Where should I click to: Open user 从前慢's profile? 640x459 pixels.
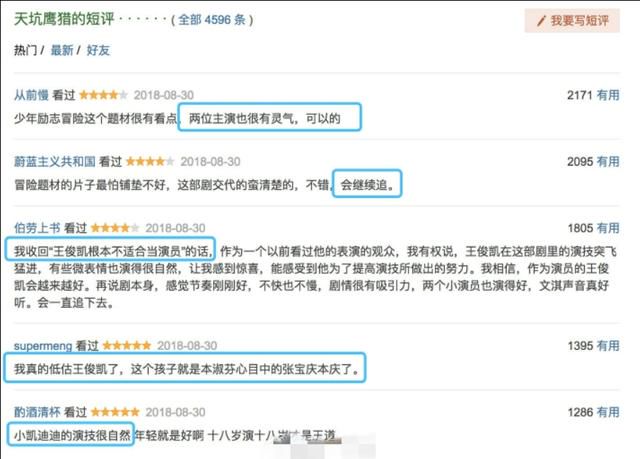(x=31, y=95)
